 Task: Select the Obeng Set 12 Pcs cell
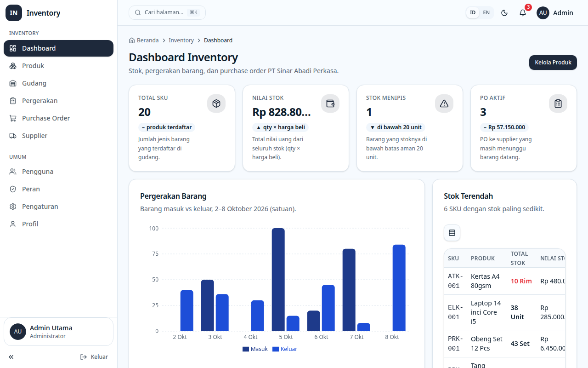click(x=487, y=344)
